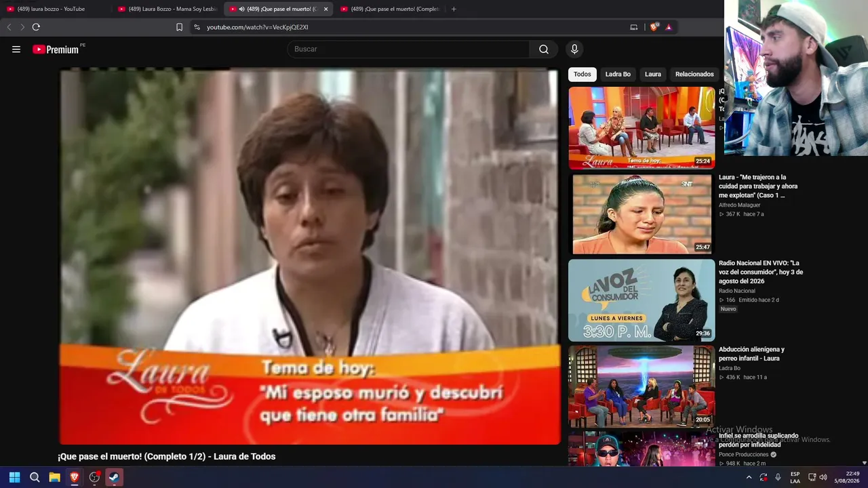Open 'Abducción alienígena y perreo infantil' title
868x488 pixels.
coord(752,354)
